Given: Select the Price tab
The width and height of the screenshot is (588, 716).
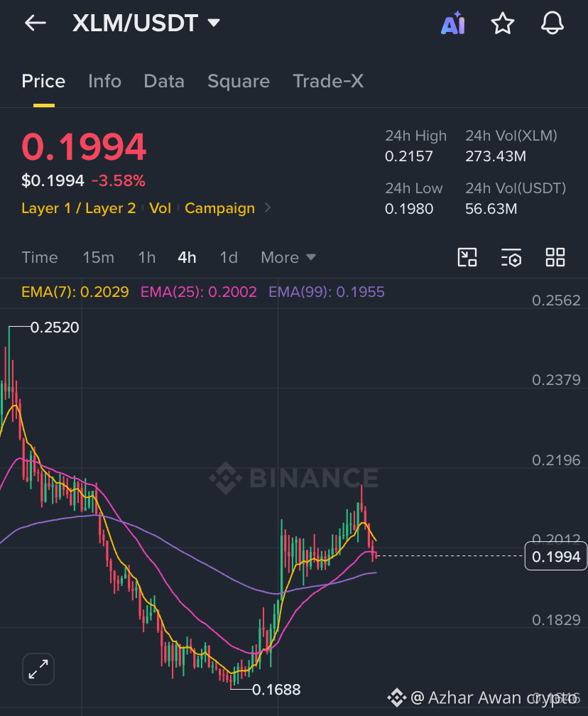Looking at the screenshot, I should (43, 81).
